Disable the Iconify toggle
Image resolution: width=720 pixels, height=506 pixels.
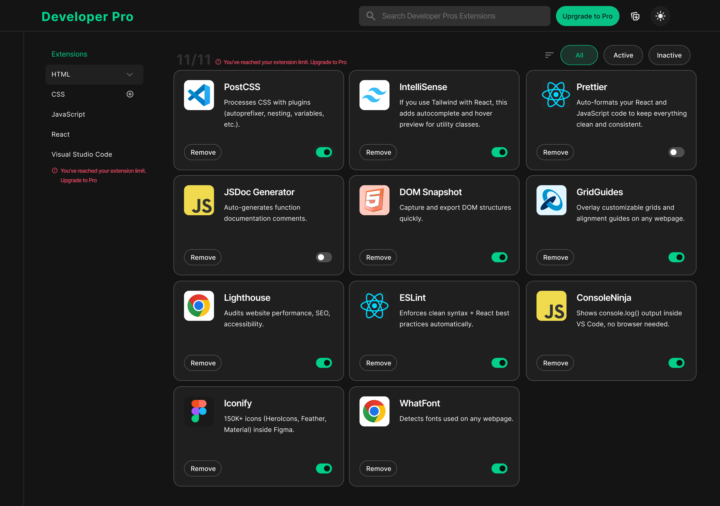coord(324,468)
